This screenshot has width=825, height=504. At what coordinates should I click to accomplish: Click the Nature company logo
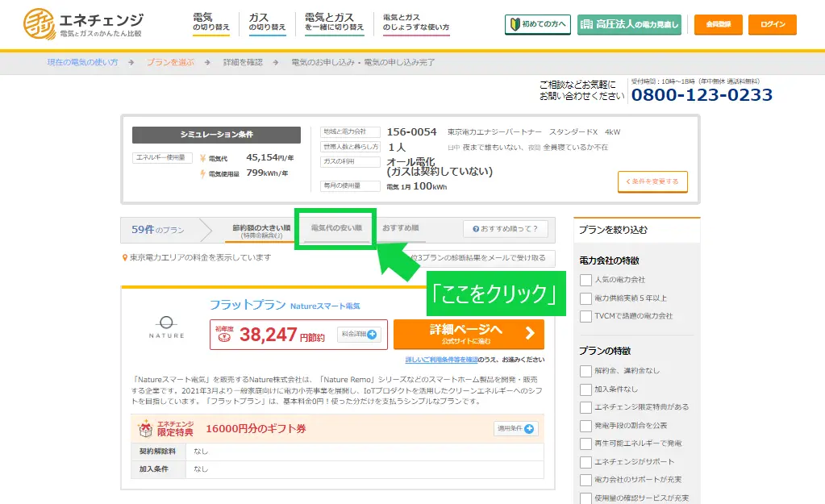tap(166, 327)
